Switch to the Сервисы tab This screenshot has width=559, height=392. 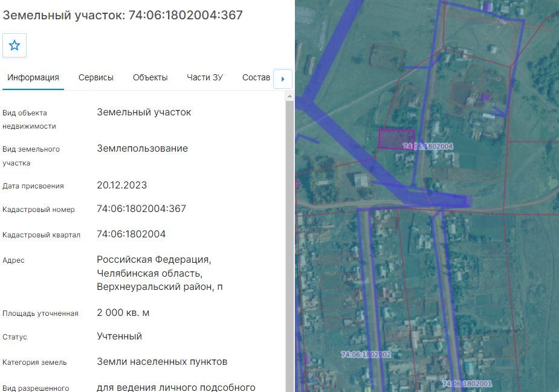pyautogui.click(x=96, y=77)
